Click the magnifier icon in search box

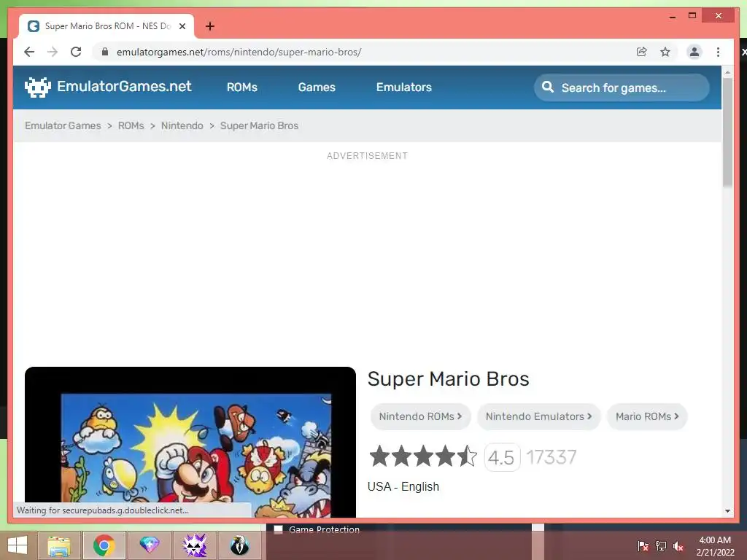click(548, 87)
